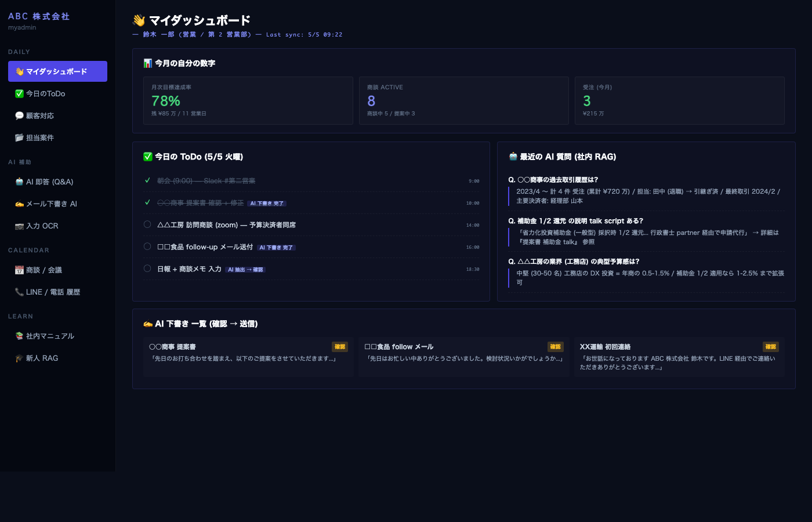
Task: Open question 補助金 1/2 還元 の説明 talk script
Action: (576, 221)
